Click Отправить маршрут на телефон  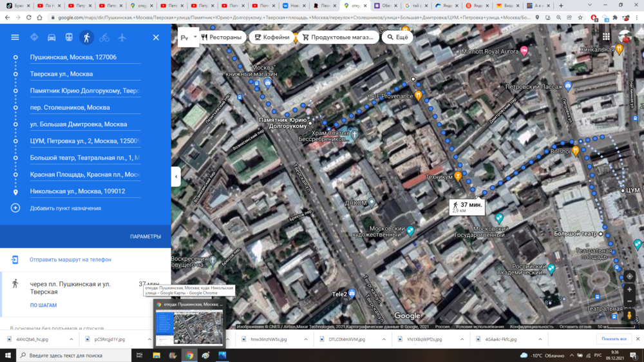[x=70, y=260]
